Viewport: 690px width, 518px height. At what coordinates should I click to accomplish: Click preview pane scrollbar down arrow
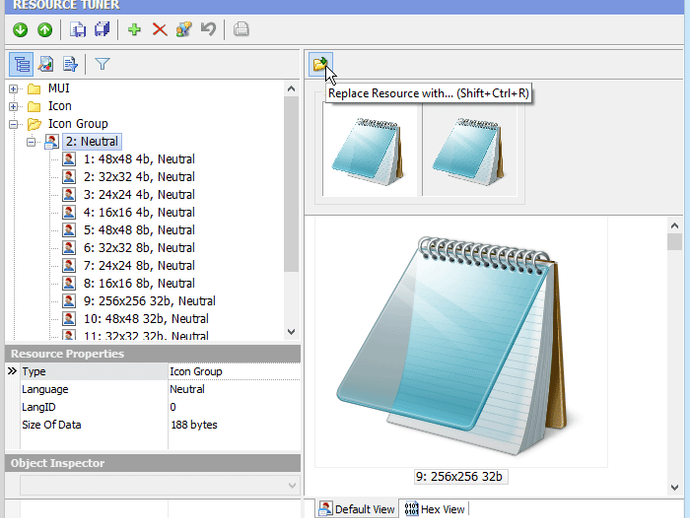point(675,487)
